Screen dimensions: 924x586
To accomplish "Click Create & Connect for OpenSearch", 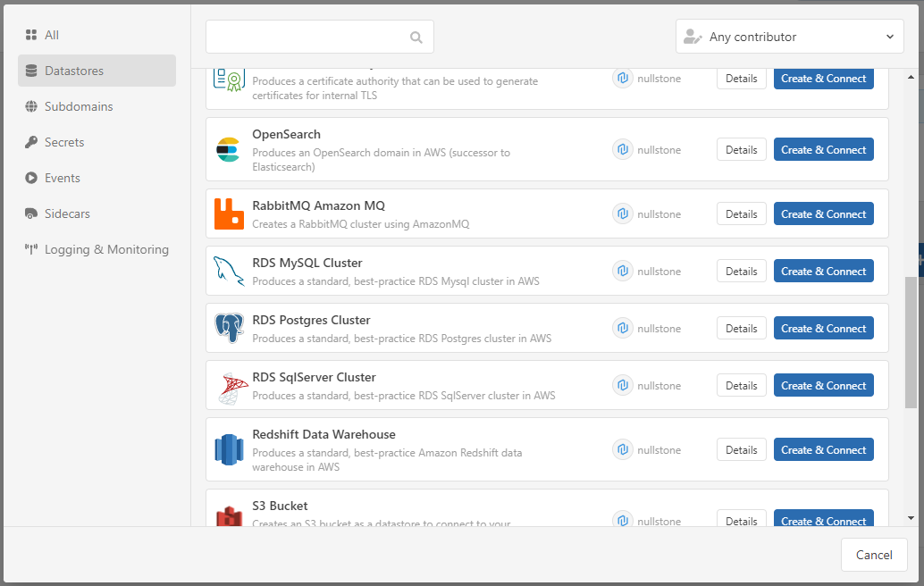I will coord(823,149).
